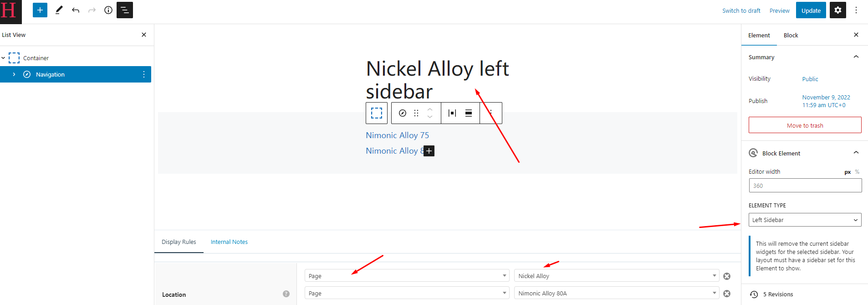
Task: Collapse the Summary panel
Action: [856, 57]
